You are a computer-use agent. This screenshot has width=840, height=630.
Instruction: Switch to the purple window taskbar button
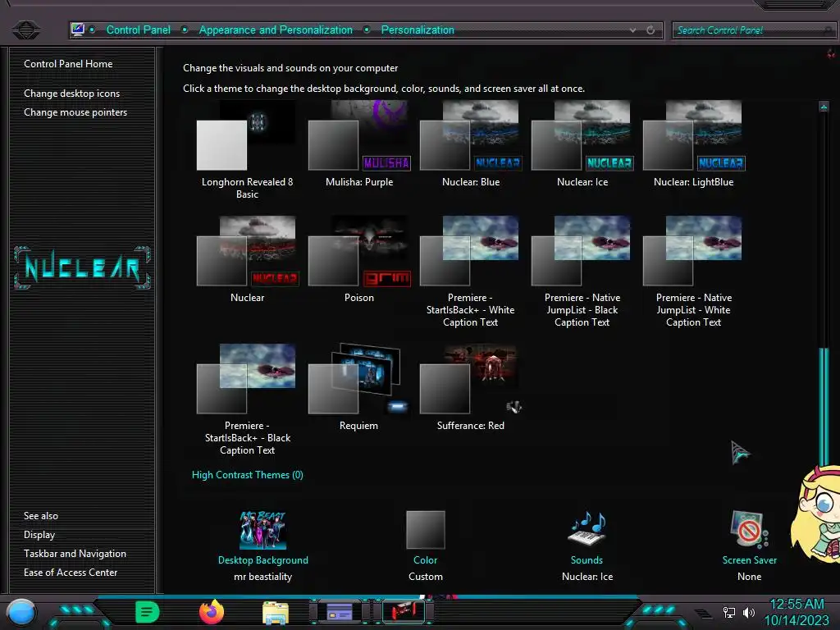340,612
